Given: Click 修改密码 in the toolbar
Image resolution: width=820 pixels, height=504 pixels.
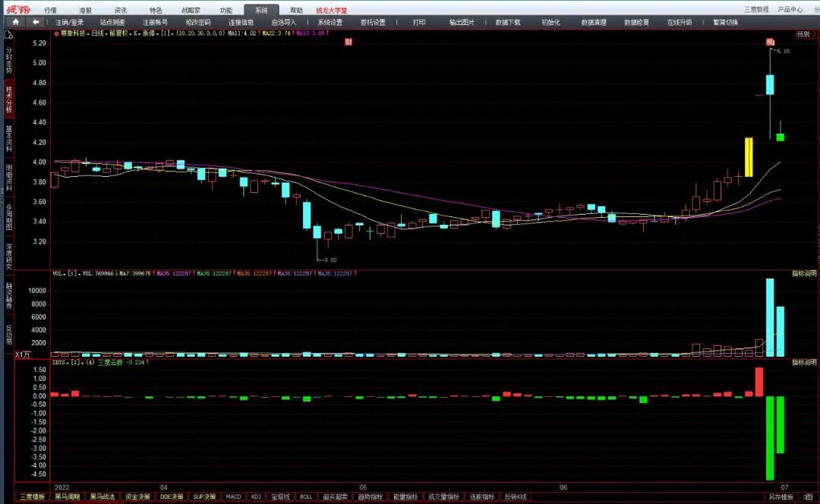Looking at the screenshot, I should [x=198, y=23].
